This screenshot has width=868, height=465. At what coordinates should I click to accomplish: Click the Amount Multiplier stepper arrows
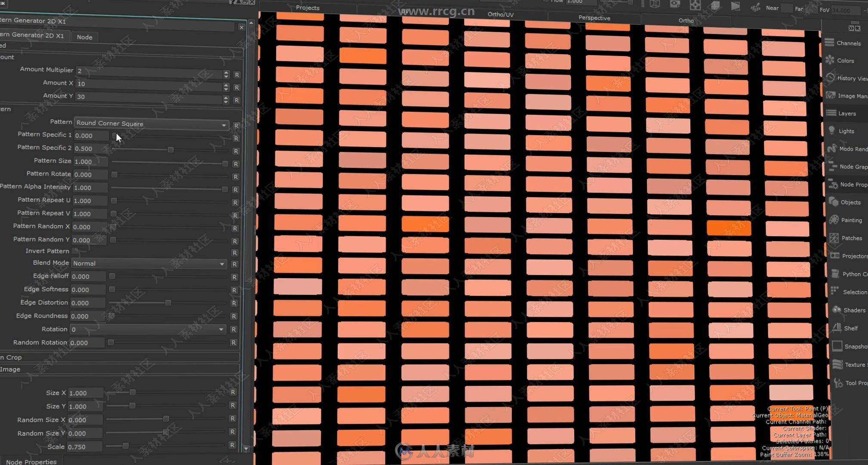coord(226,74)
